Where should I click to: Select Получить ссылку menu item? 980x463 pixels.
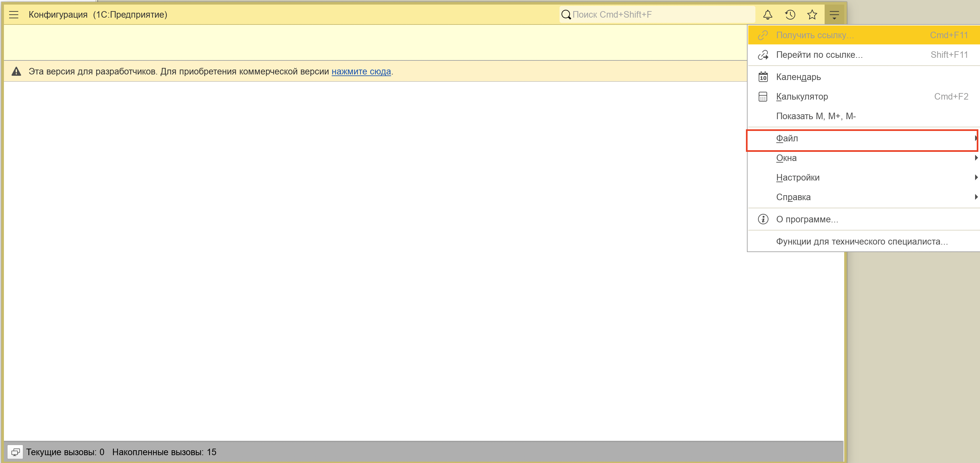(x=863, y=35)
